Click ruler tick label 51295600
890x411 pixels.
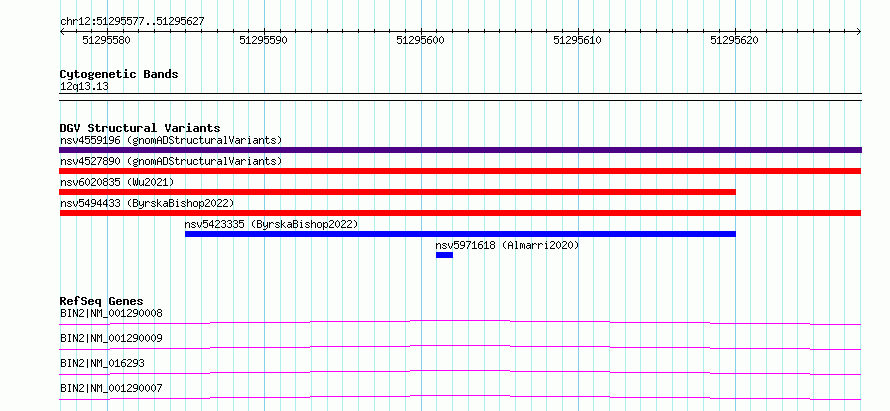point(421,40)
